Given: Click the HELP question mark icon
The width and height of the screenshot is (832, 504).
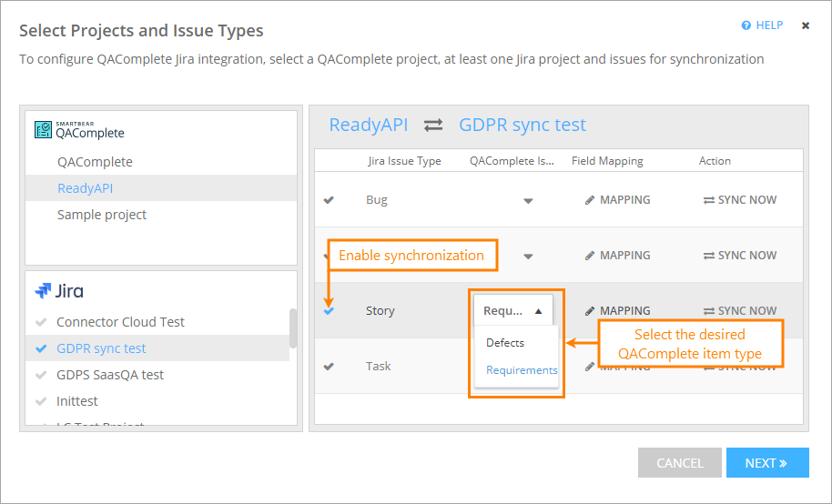Looking at the screenshot, I should [746, 26].
